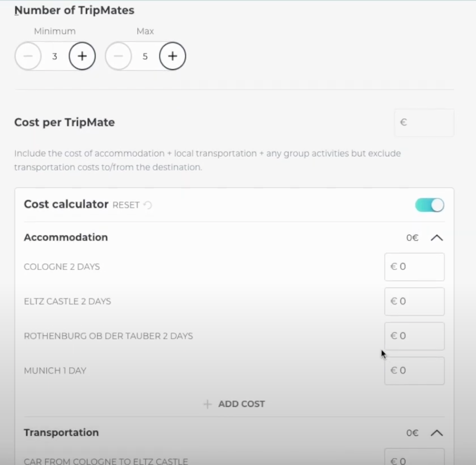Turn off the Cost calculator toggle
This screenshot has height=465, width=476.
(x=429, y=205)
